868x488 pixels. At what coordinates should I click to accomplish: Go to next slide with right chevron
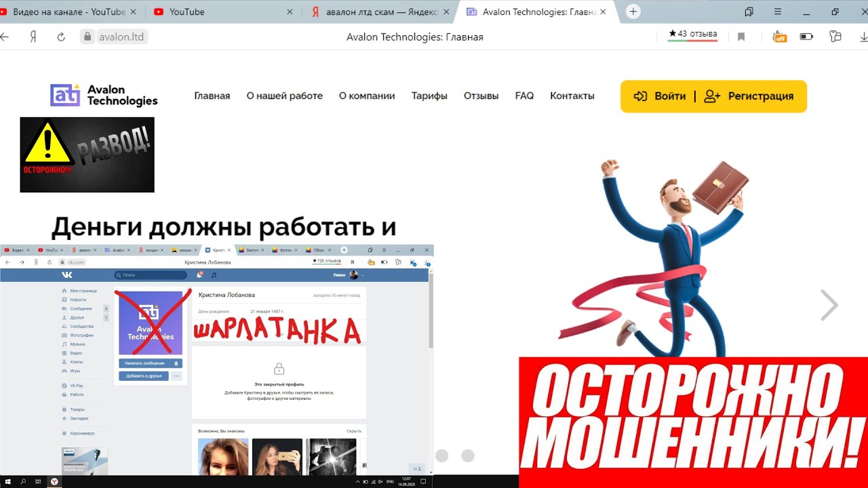click(829, 305)
